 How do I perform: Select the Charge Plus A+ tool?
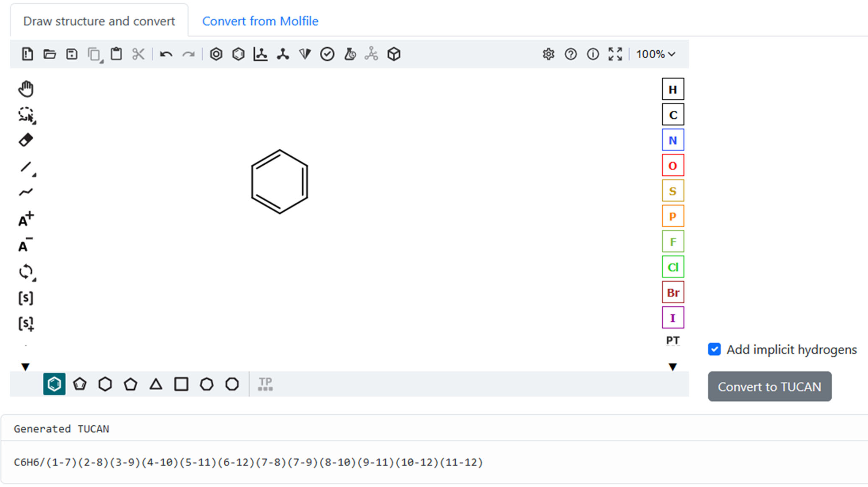click(26, 219)
